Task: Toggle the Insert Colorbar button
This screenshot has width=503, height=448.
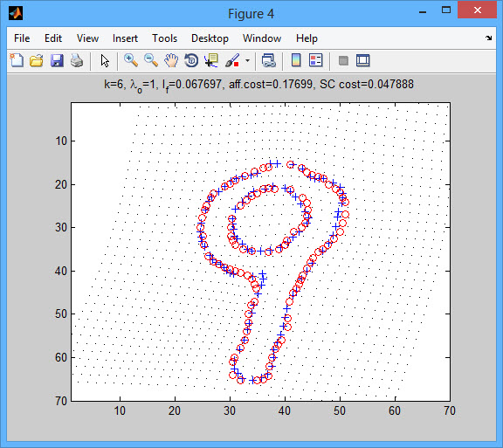Action: [296, 60]
